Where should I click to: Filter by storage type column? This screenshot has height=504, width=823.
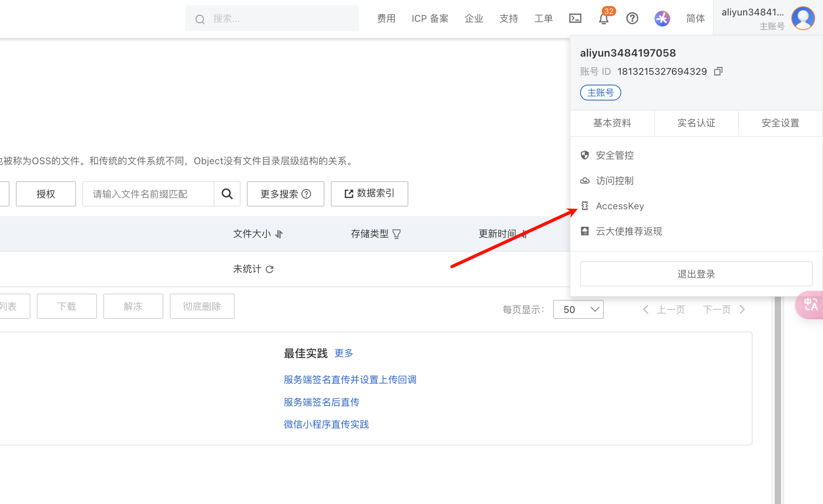tap(396, 234)
